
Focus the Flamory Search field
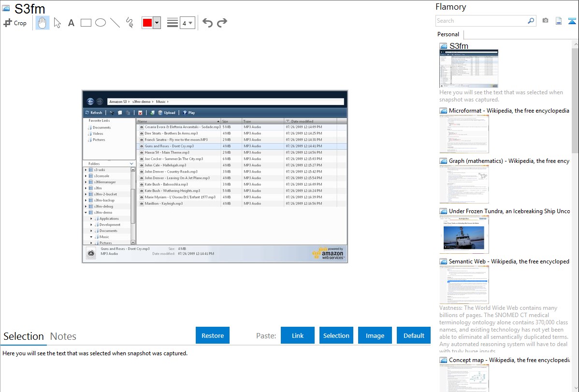click(x=481, y=21)
